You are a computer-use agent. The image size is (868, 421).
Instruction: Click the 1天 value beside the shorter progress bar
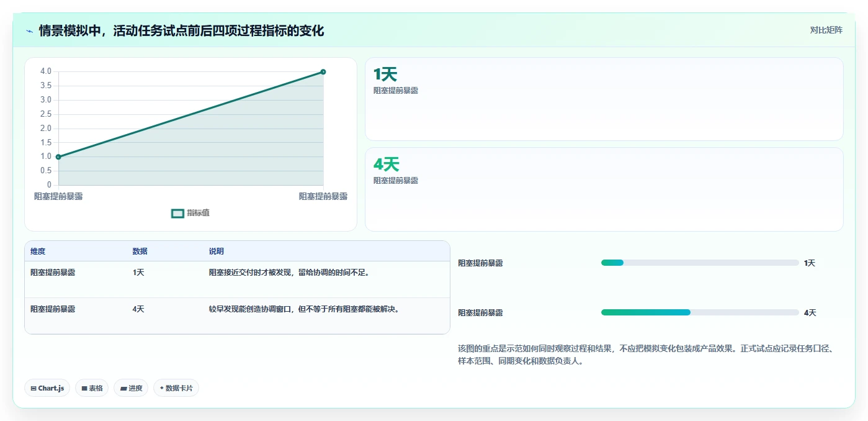pos(810,263)
